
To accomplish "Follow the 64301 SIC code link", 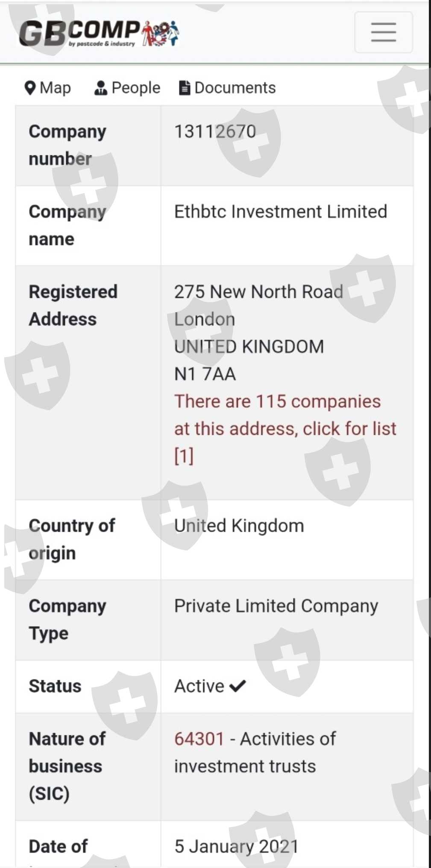I will point(199,739).
